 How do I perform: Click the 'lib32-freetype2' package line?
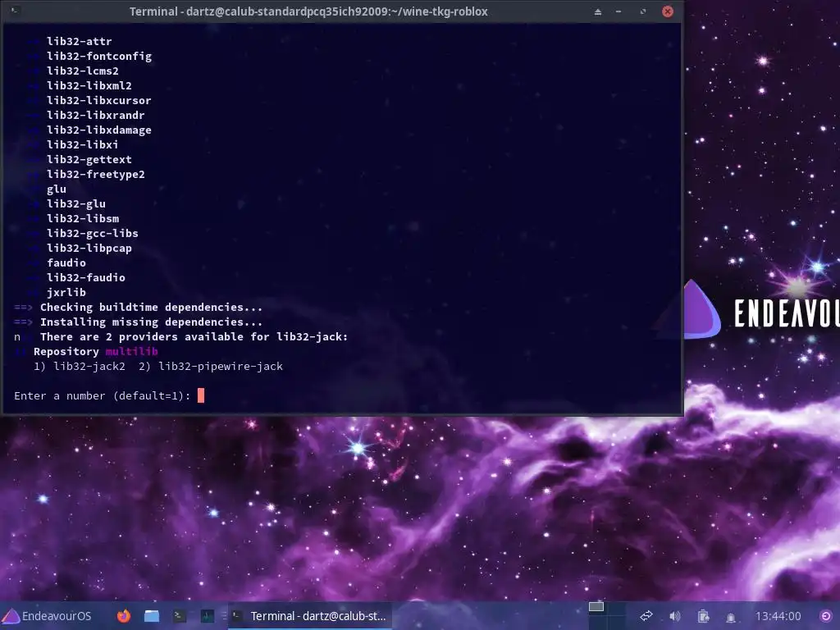tap(95, 174)
